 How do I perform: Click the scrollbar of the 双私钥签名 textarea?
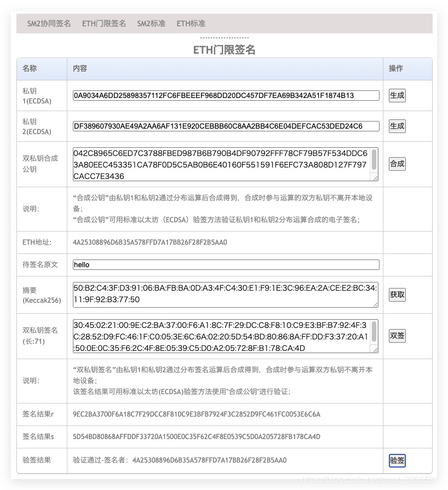[374, 332]
